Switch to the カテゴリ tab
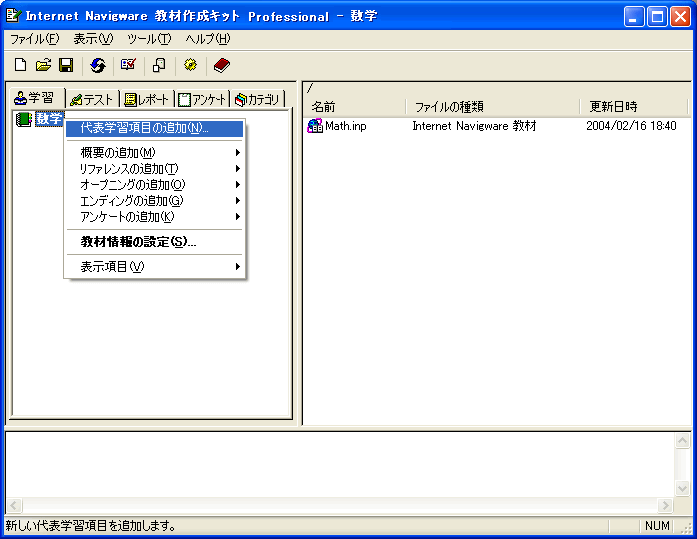The image size is (697, 539). (x=257, y=100)
